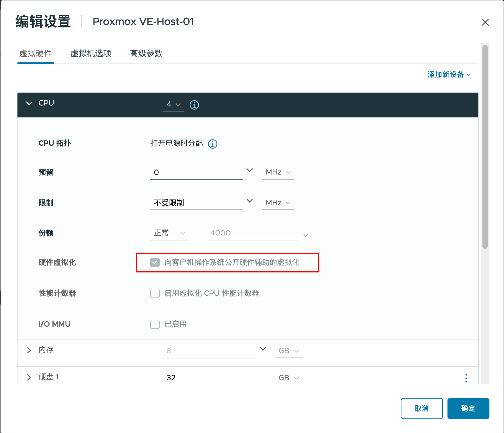Open the CPU count dropdown showing 4
This screenshot has width=504, height=433.
[x=174, y=104]
